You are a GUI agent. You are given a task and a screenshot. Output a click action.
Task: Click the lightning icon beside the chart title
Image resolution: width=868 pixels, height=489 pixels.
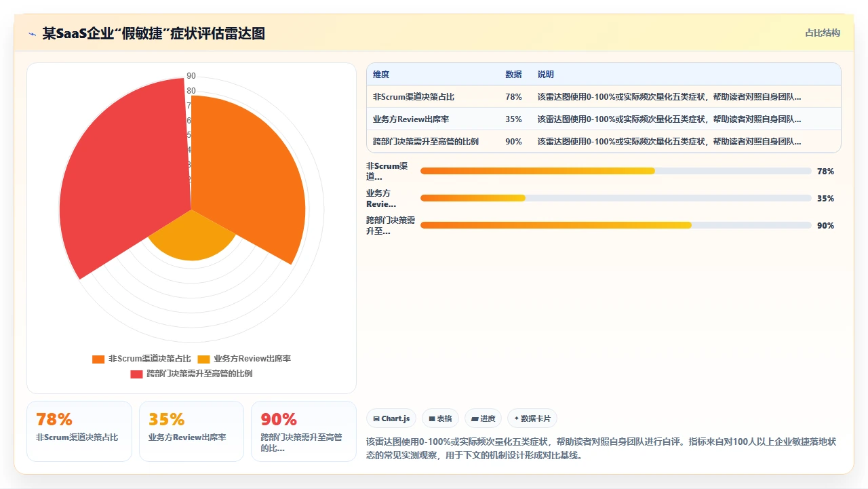point(32,34)
